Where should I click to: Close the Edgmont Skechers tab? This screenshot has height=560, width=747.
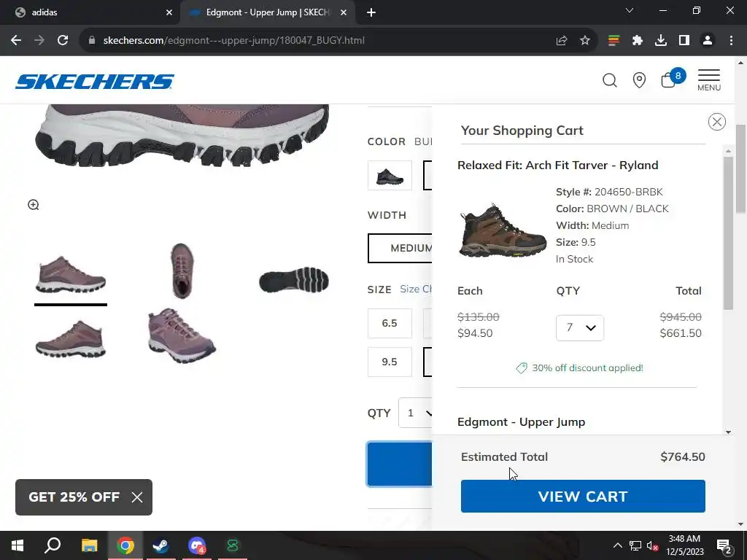(x=343, y=12)
